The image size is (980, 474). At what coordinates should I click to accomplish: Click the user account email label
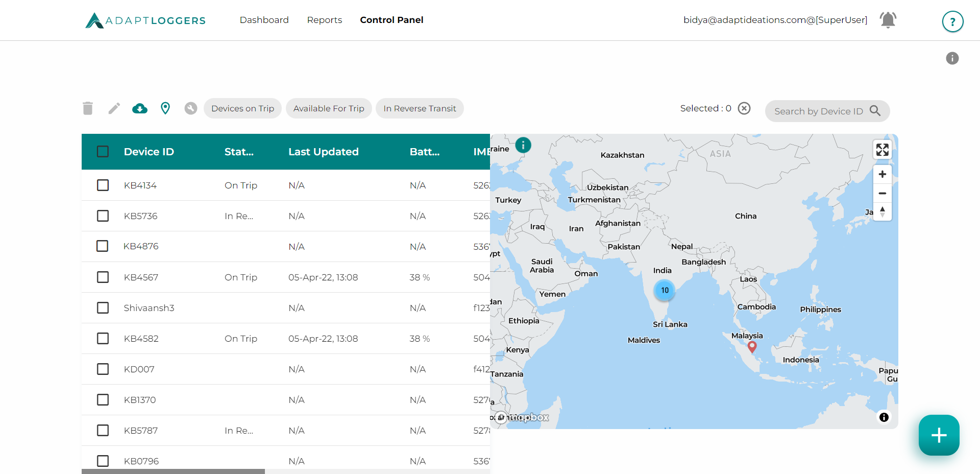775,20
